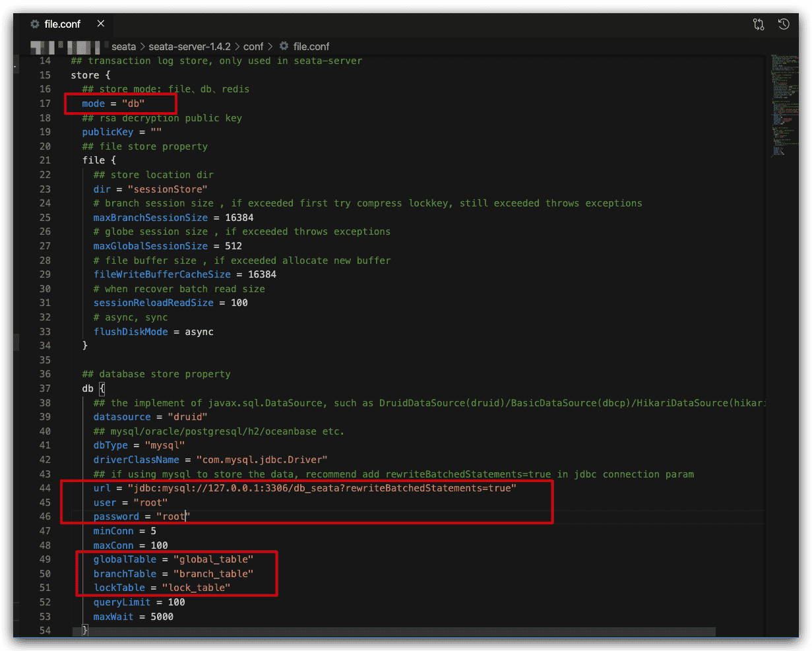This screenshot has width=812, height=651.
Task: Click file.conf in the breadcrumb path
Action: pyautogui.click(x=311, y=46)
